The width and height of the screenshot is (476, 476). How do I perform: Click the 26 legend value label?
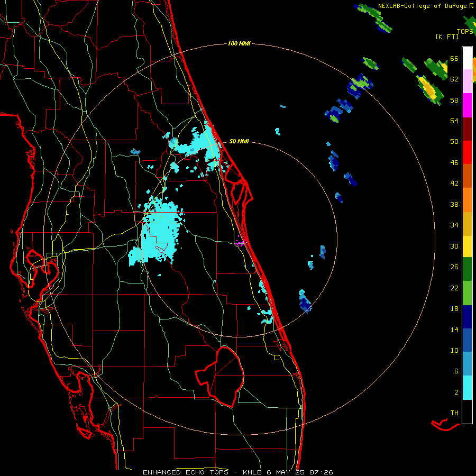[454, 267]
